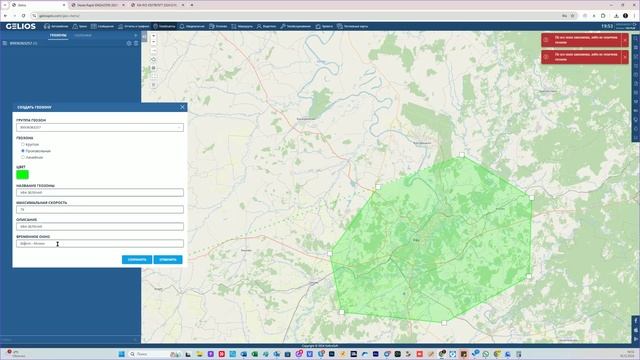The image size is (640, 360).
Task: Open the Маршруты menu section
Action: [242, 26]
